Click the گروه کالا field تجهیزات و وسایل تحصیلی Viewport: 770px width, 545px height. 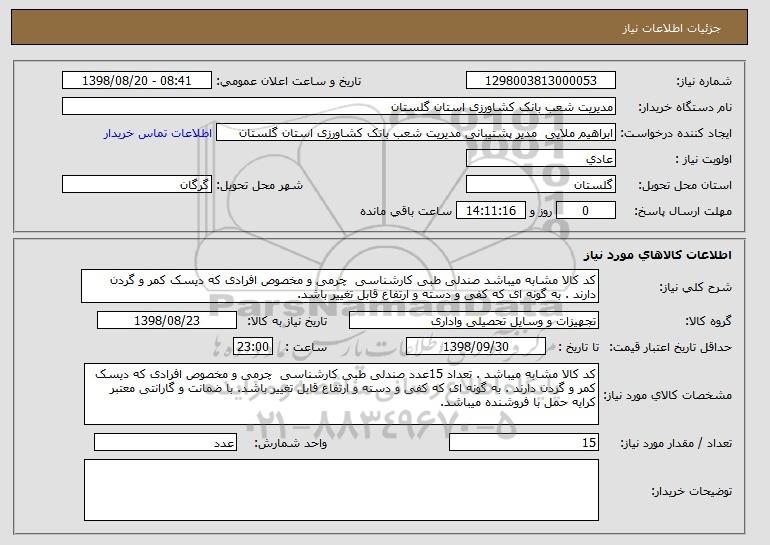474,321
